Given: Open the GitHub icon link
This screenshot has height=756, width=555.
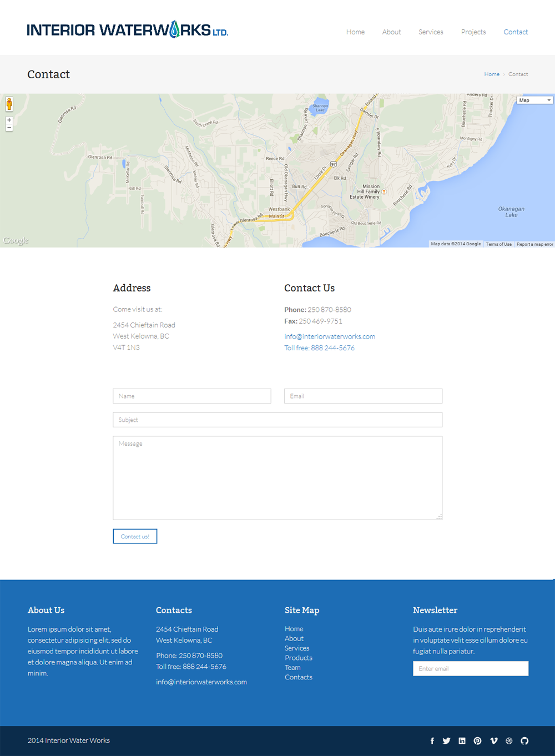Looking at the screenshot, I should pos(524,741).
